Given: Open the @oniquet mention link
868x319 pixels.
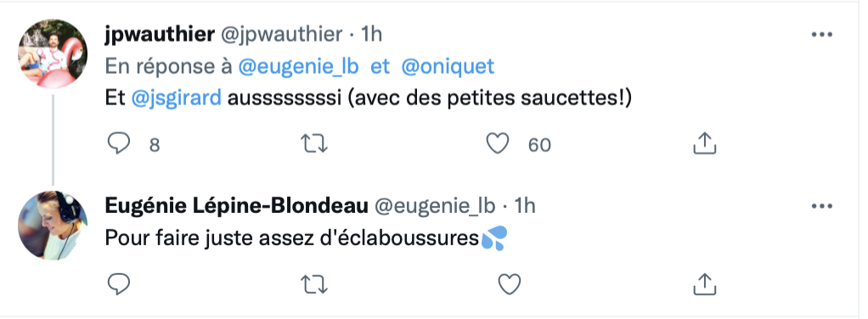Looking at the screenshot, I should pos(448,67).
